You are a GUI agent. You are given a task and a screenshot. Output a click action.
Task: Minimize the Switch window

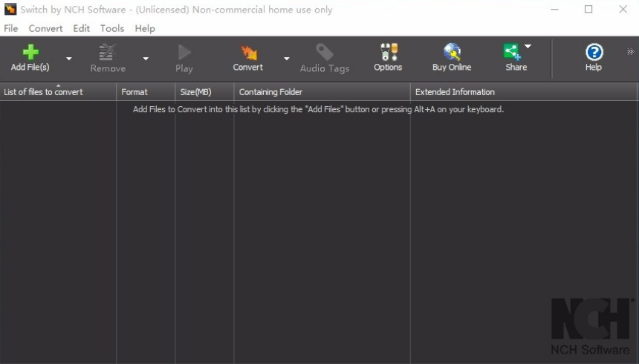(x=554, y=10)
